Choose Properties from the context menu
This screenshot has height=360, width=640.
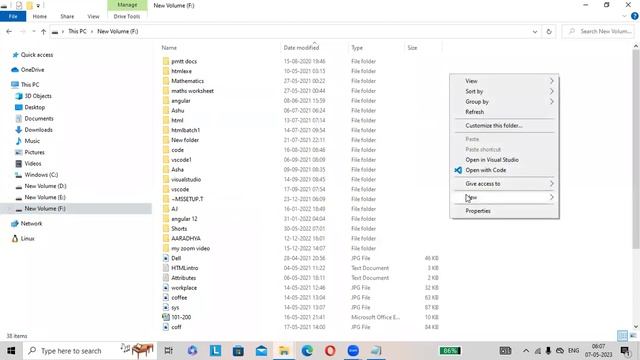[x=504, y=211]
